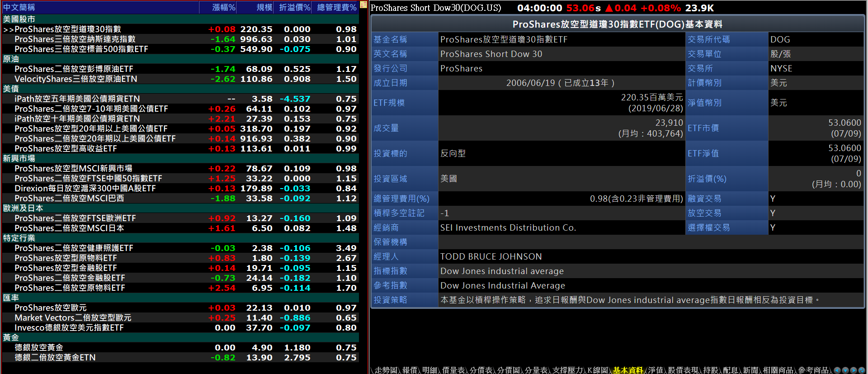The width and height of the screenshot is (868, 374).
Task: Click the 總管理費% column header
Action: point(336,7)
